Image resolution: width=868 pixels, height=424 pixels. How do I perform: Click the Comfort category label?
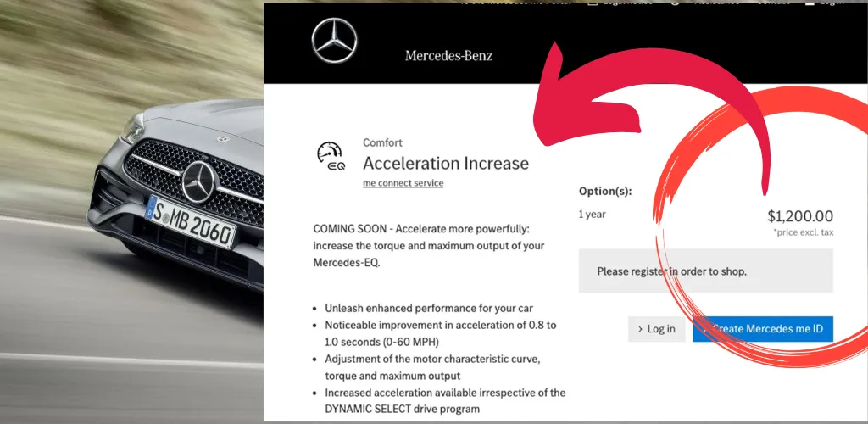point(382,142)
